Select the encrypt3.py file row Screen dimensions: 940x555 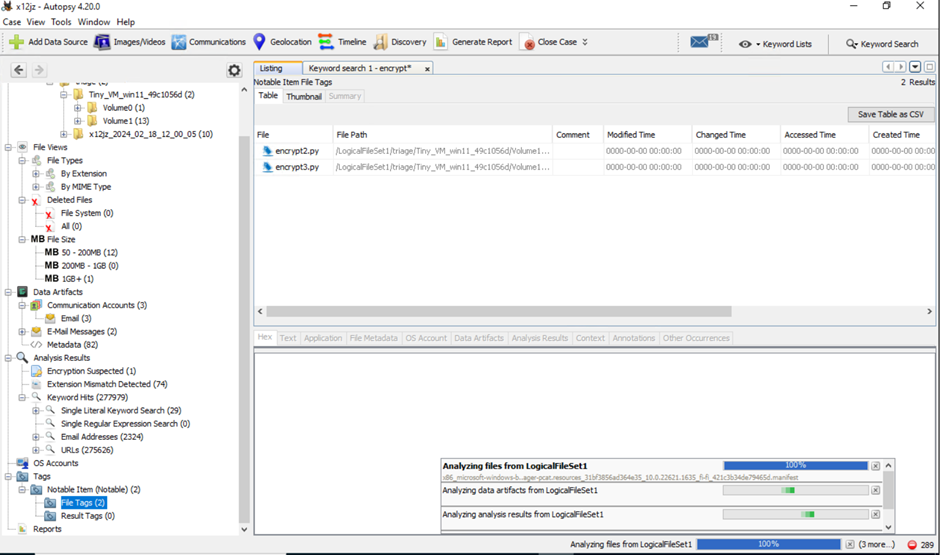[x=595, y=167]
